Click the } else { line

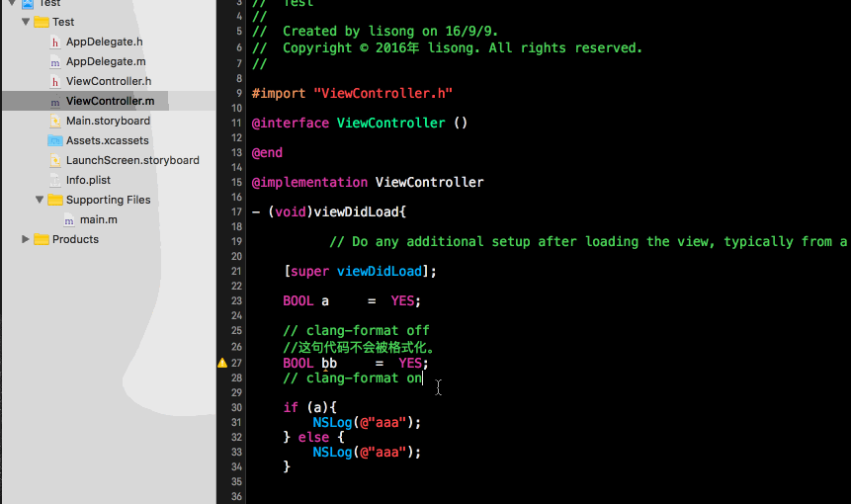[313, 437]
